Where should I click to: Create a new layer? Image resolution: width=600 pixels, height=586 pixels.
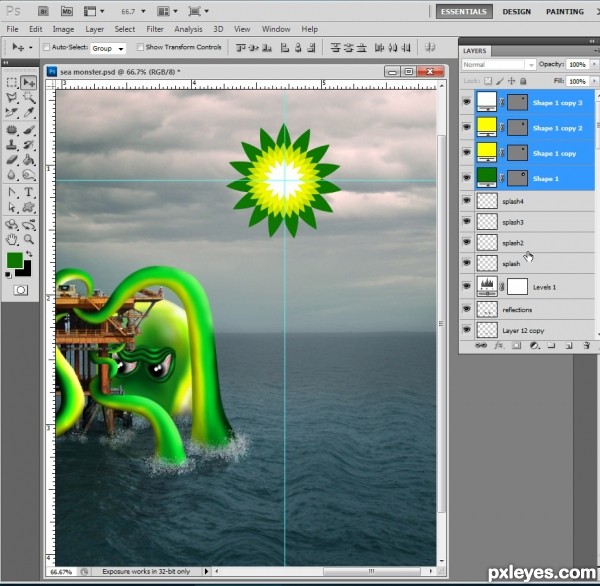click(569, 346)
